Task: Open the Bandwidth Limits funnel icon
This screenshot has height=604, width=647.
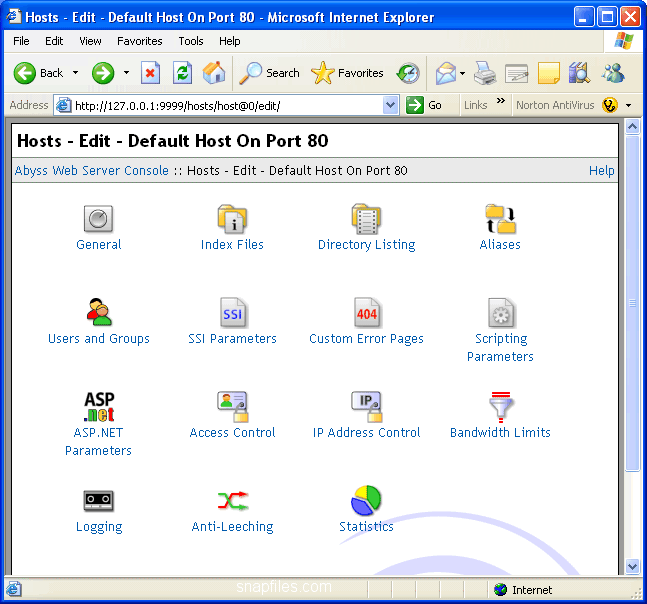Action: click(x=501, y=407)
